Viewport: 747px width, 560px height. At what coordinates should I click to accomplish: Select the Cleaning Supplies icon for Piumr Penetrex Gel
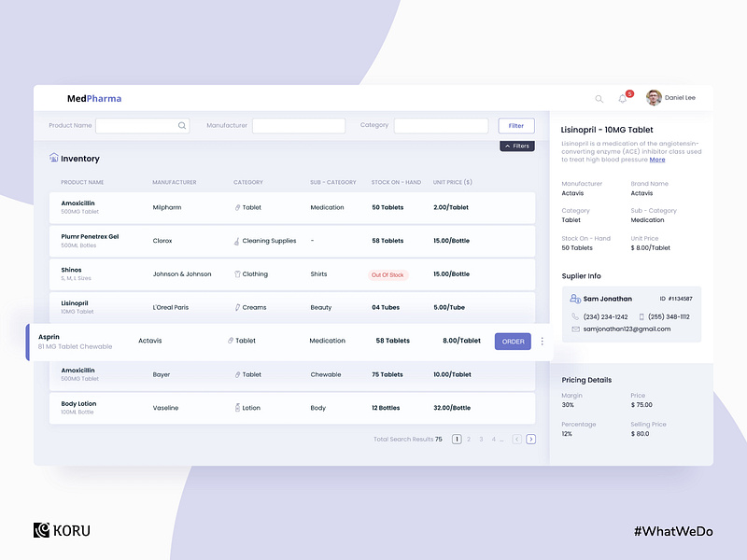point(235,241)
